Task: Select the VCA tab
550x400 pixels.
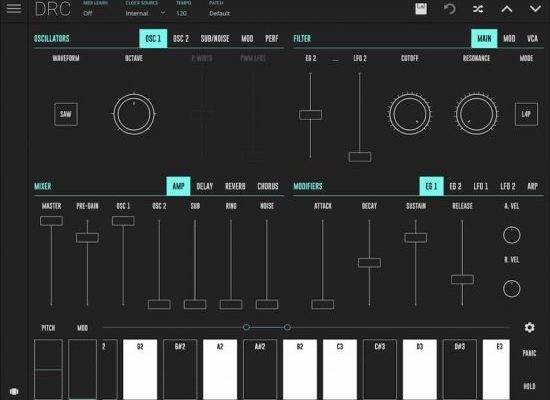Action: (x=532, y=38)
